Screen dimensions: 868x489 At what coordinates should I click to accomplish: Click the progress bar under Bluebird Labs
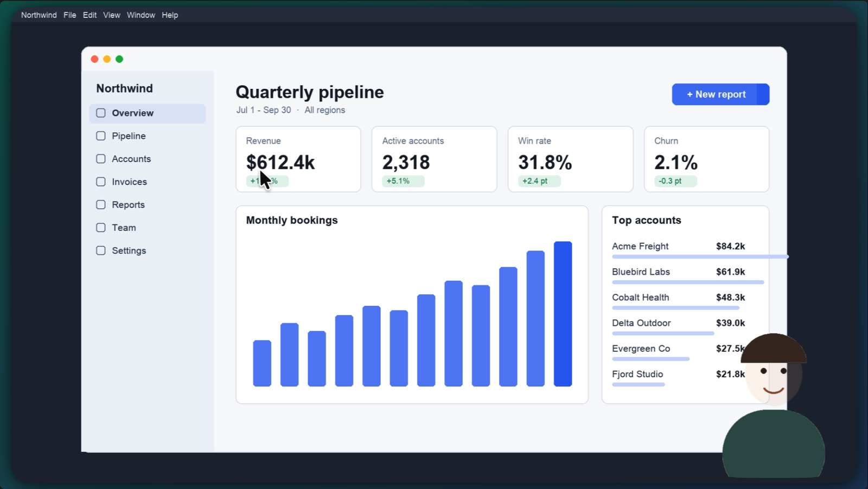(x=688, y=282)
